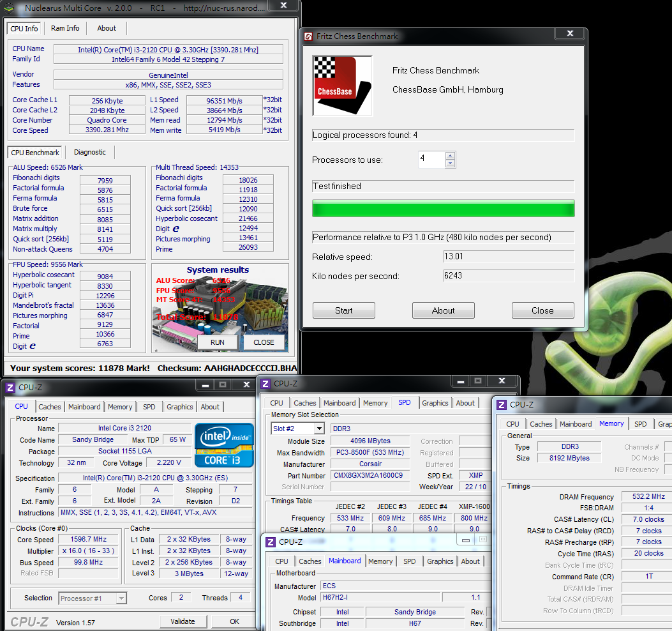672x631 pixels.
Task: Open About tab in CPU-Z processor window
Action: [210, 407]
